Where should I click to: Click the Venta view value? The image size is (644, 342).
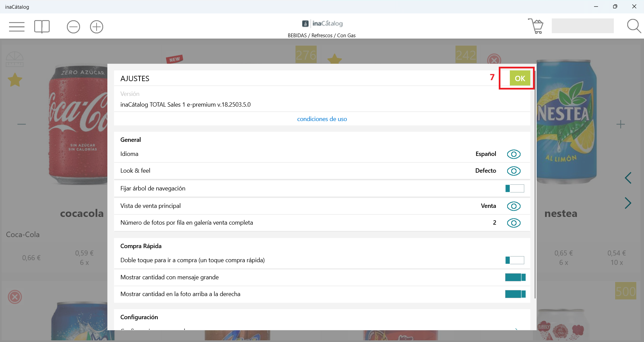pos(488,206)
